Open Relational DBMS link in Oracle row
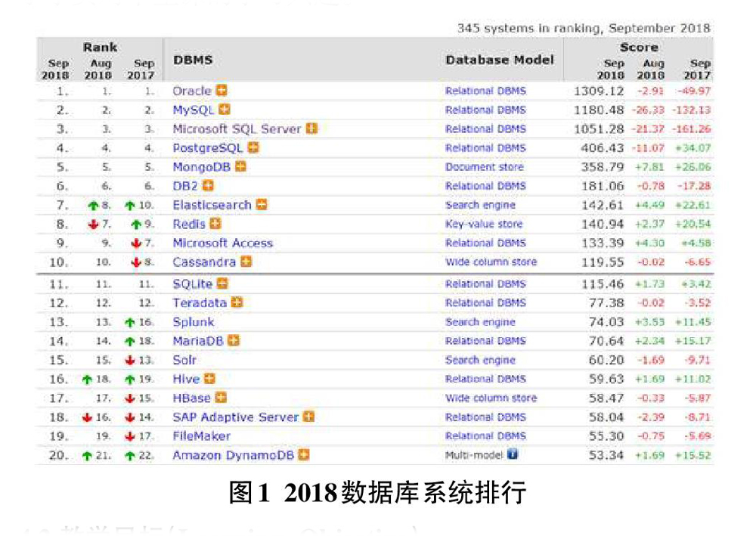The width and height of the screenshot is (756, 536). (x=485, y=91)
